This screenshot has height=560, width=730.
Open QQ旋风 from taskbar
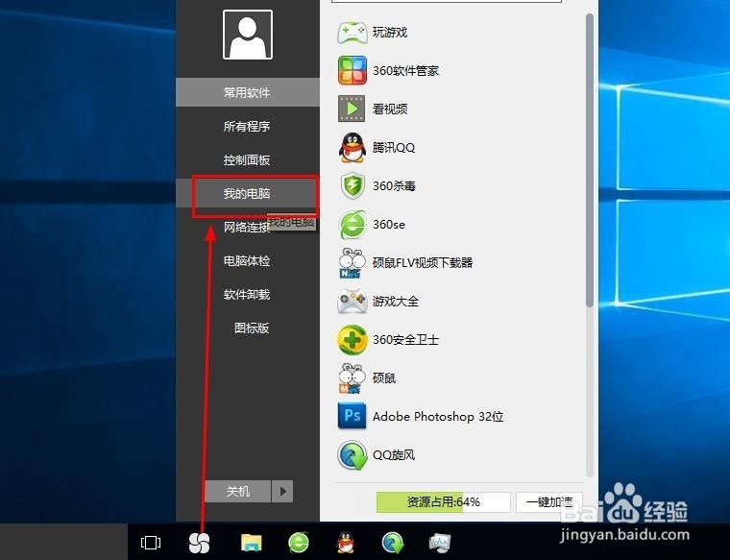[x=393, y=543]
